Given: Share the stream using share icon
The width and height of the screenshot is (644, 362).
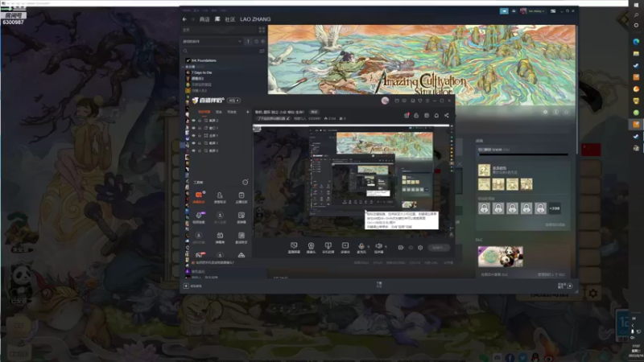Looking at the screenshot, I should pos(447,115).
